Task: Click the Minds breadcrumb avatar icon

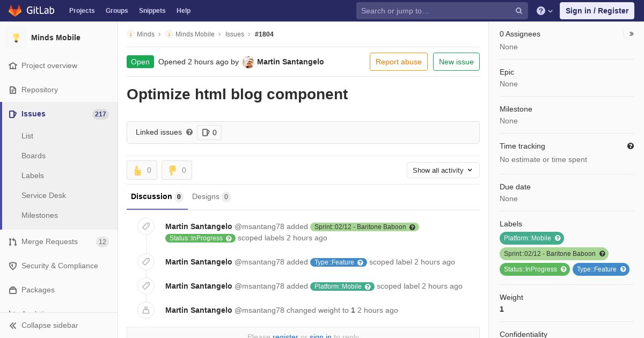Action: (130, 34)
